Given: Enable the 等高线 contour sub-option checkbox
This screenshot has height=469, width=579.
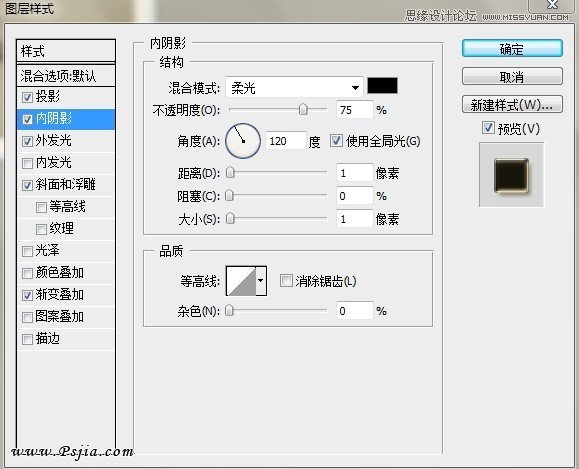Looking at the screenshot, I should [41, 207].
